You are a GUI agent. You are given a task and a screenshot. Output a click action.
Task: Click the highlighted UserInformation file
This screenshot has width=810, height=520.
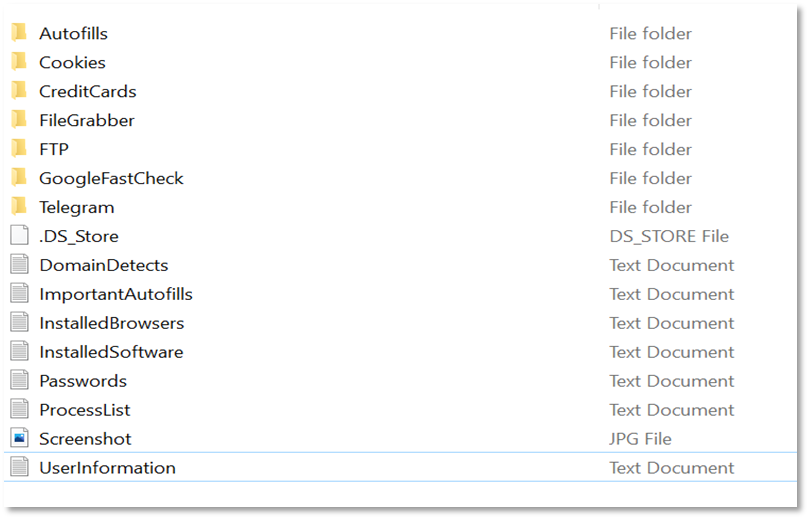tap(400, 467)
